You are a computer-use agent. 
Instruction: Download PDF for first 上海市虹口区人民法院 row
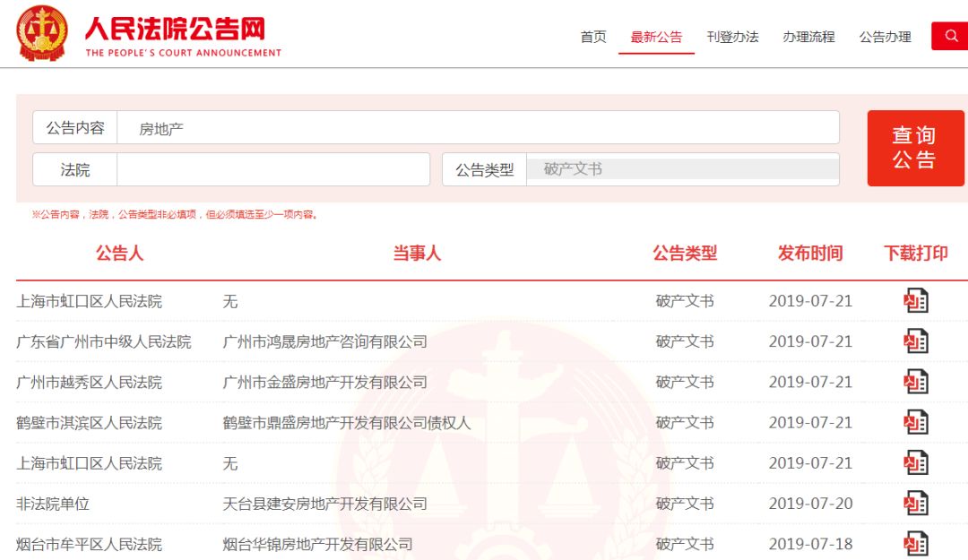click(x=915, y=301)
